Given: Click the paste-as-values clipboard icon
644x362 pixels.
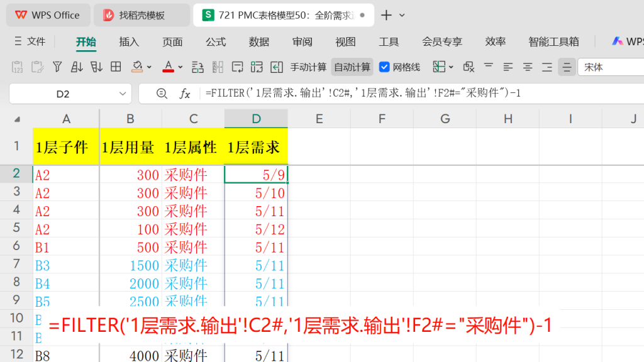Looking at the screenshot, I should (x=17, y=67).
